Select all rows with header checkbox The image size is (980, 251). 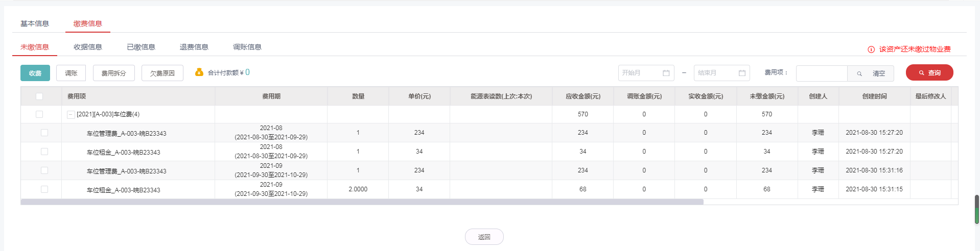coord(39,96)
